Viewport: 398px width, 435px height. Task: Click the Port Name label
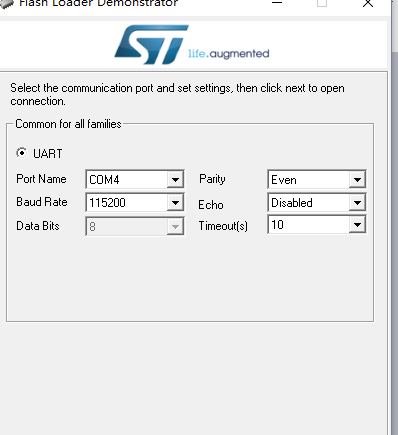click(x=41, y=179)
